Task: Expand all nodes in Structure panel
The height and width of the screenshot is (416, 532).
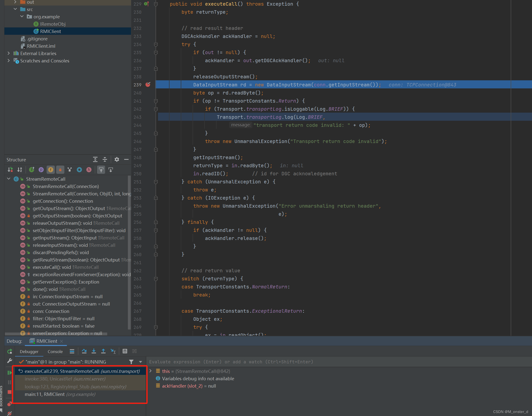Action: (x=95, y=159)
